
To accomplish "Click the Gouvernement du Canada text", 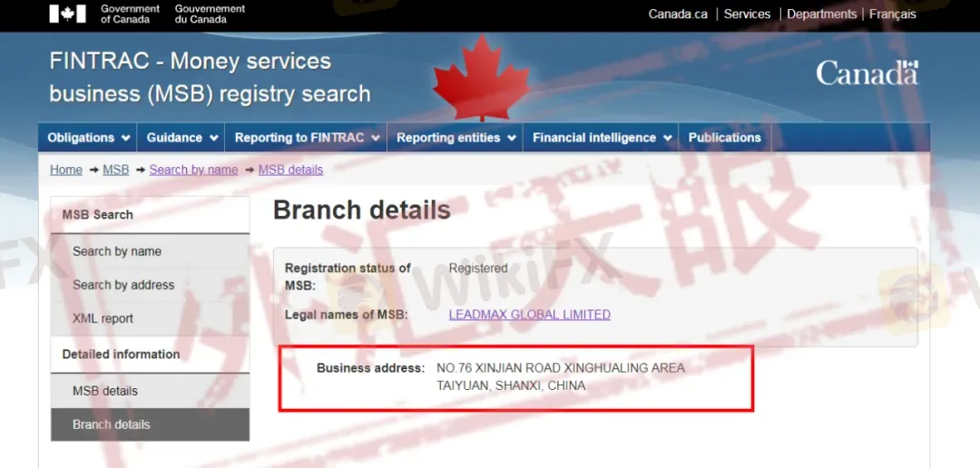I will point(210,14).
